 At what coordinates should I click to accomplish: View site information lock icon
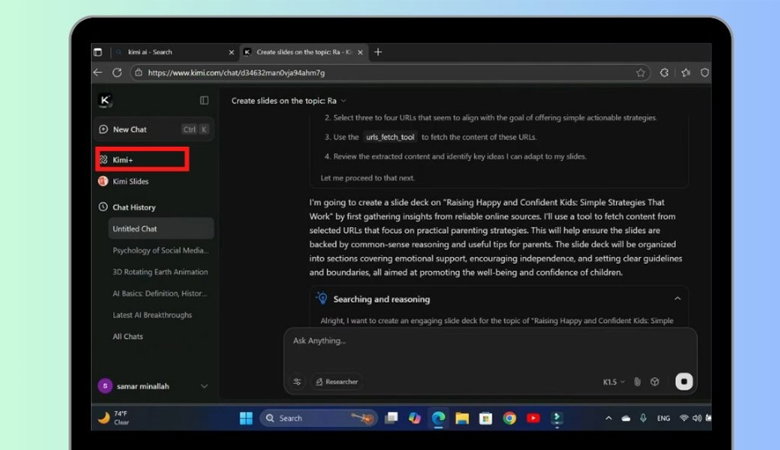click(138, 73)
